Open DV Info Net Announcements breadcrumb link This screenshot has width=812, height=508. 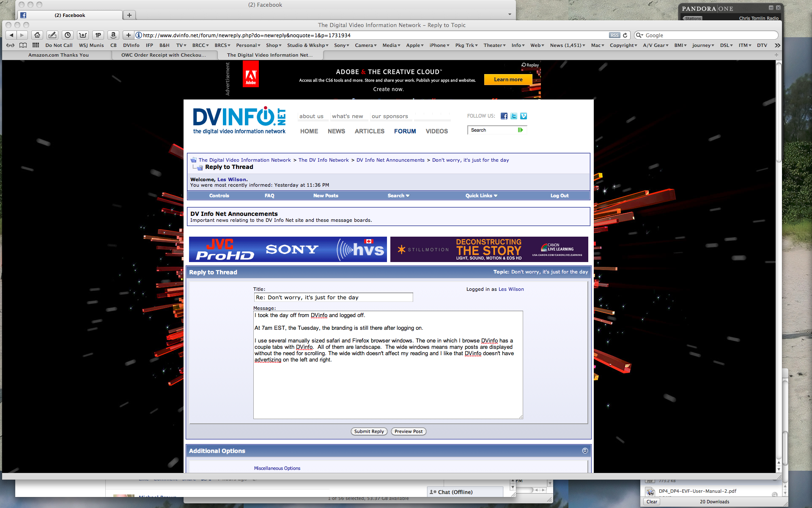tap(390, 160)
